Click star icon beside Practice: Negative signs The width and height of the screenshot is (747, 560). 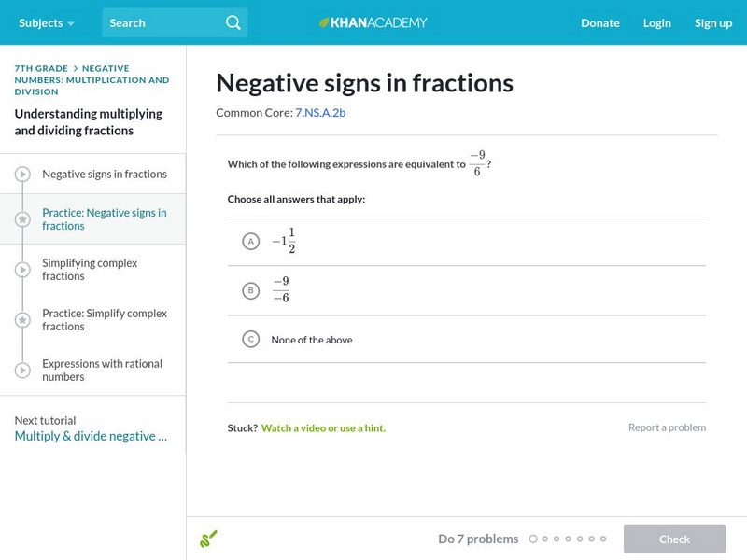22,219
